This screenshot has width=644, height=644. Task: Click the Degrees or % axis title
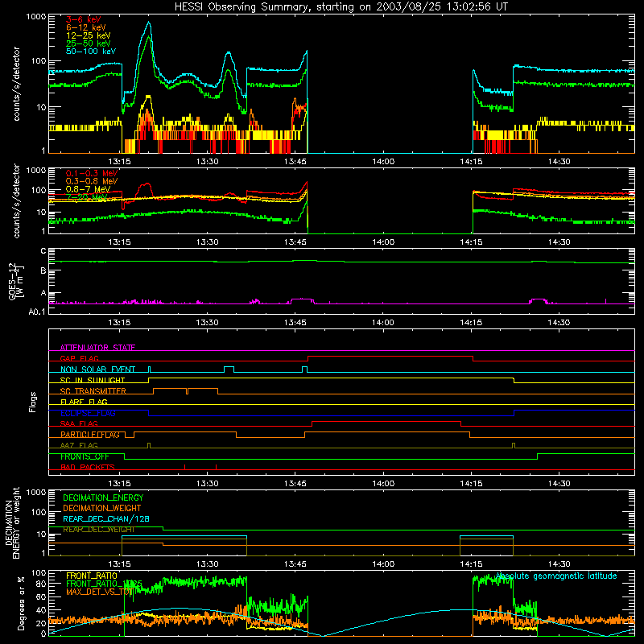tap(22, 603)
